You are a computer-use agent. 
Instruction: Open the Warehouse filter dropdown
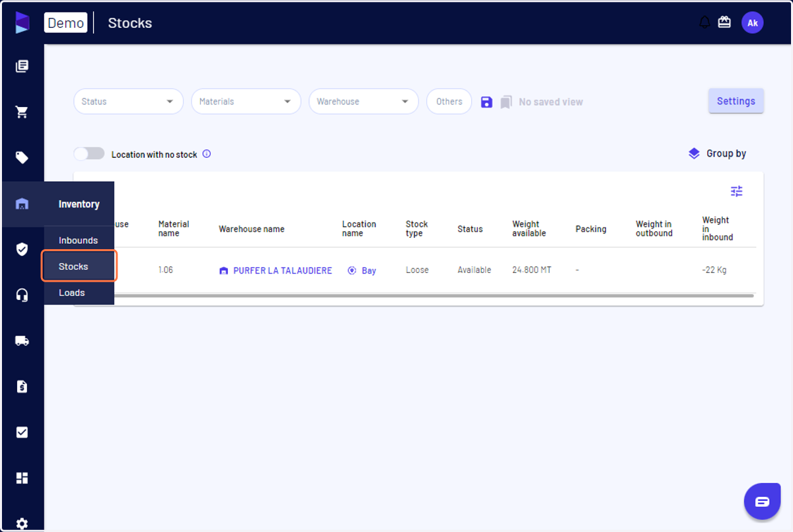(363, 102)
